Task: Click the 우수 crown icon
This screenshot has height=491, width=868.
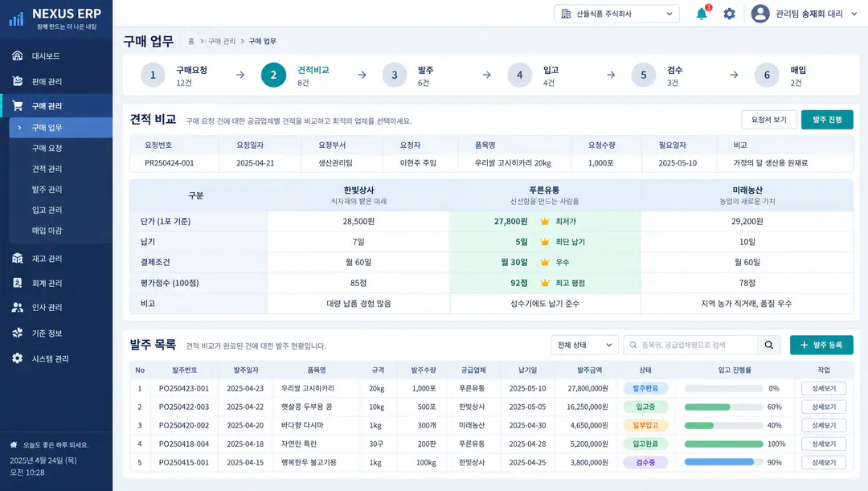Action: click(545, 263)
